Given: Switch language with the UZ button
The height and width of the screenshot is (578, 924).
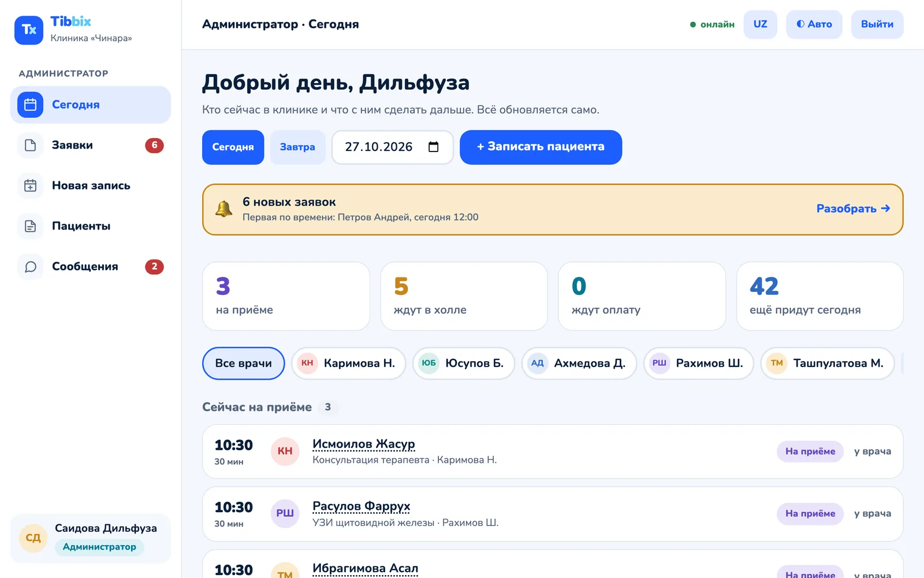Looking at the screenshot, I should coord(760,24).
